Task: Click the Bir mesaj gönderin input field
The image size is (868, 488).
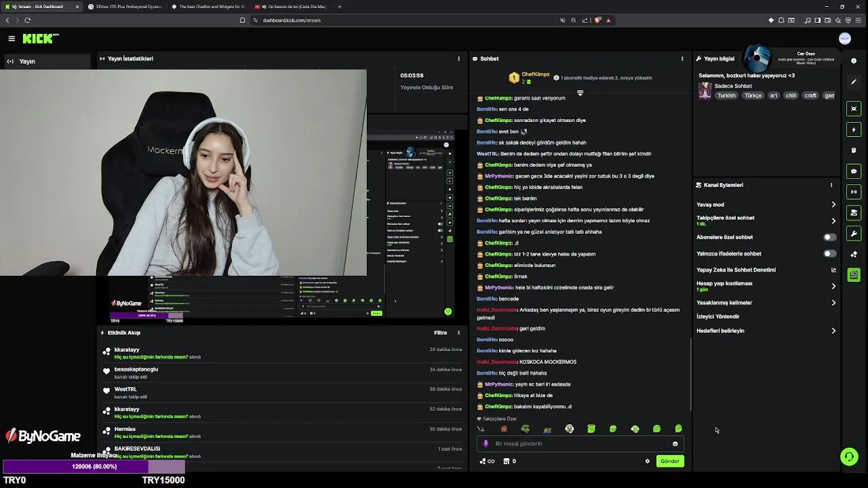Action: 580,444
